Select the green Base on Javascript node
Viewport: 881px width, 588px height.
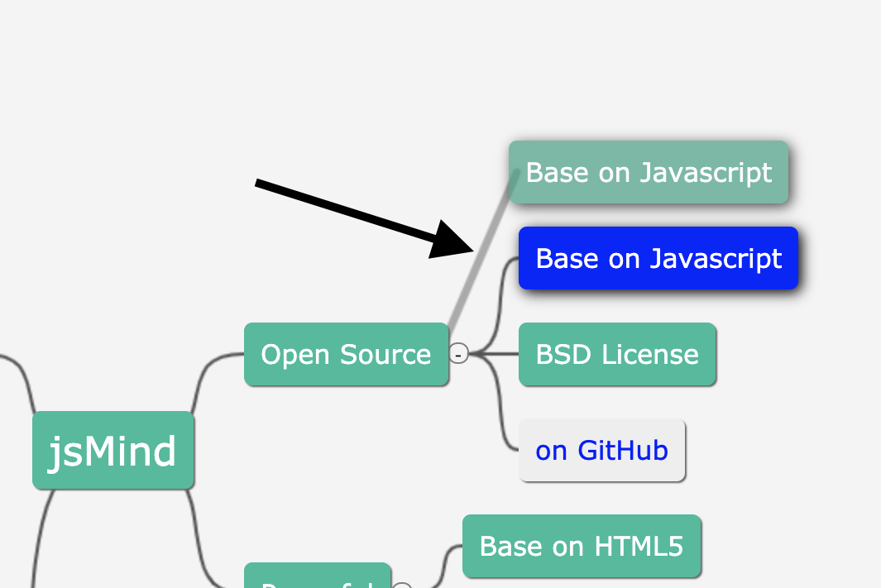tap(649, 172)
